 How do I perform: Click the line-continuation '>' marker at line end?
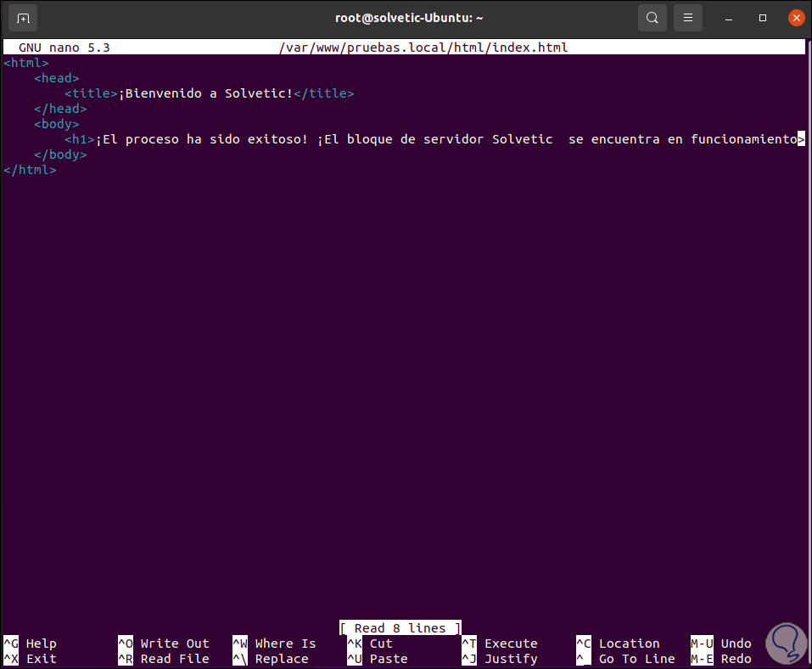point(801,139)
